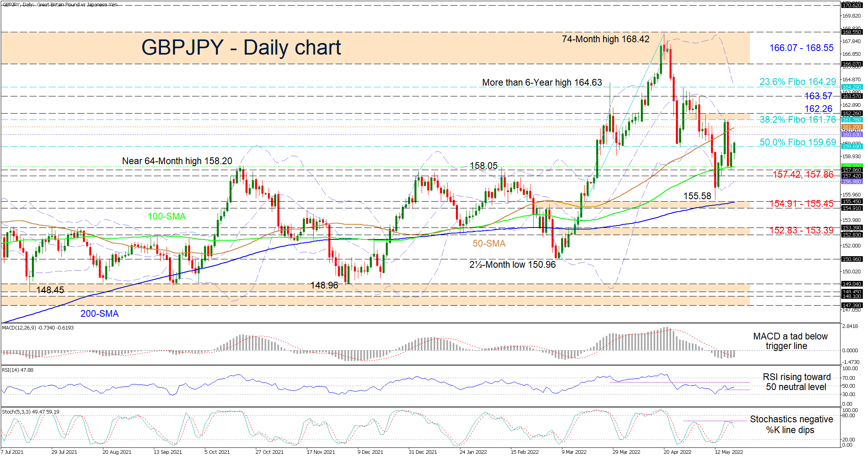The height and width of the screenshot is (457, 868).
Task: Click the 168.550 price tag on axis
Action: (851, 32)
